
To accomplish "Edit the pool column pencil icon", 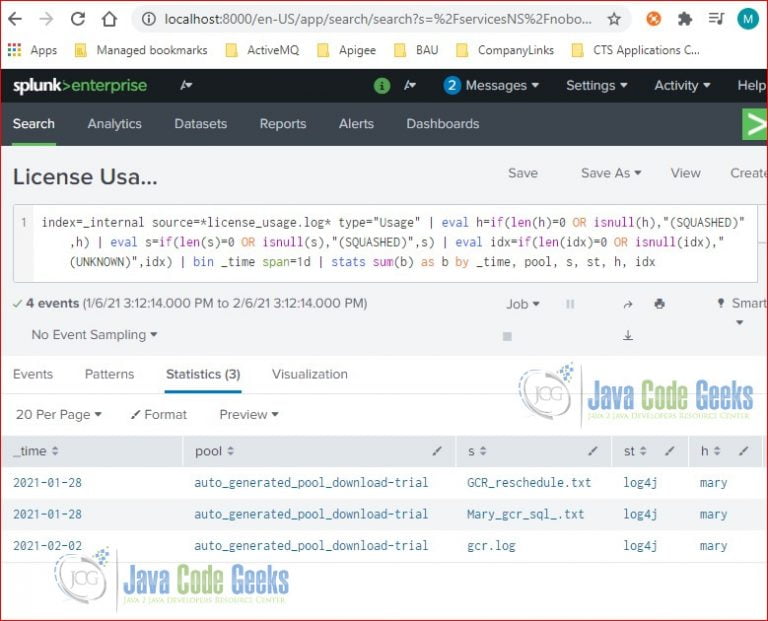I will (437, 451).
